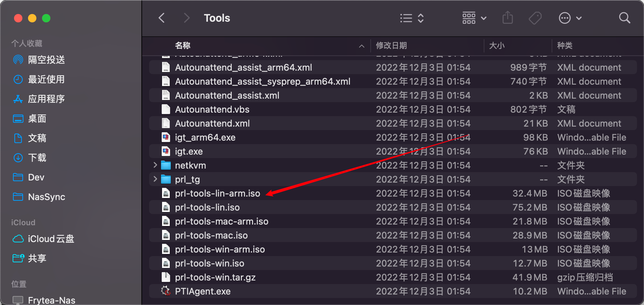Open AirDrop (隔空投送) in sidebar
This screenshot has height=305, width=644.
coord(46,60)
